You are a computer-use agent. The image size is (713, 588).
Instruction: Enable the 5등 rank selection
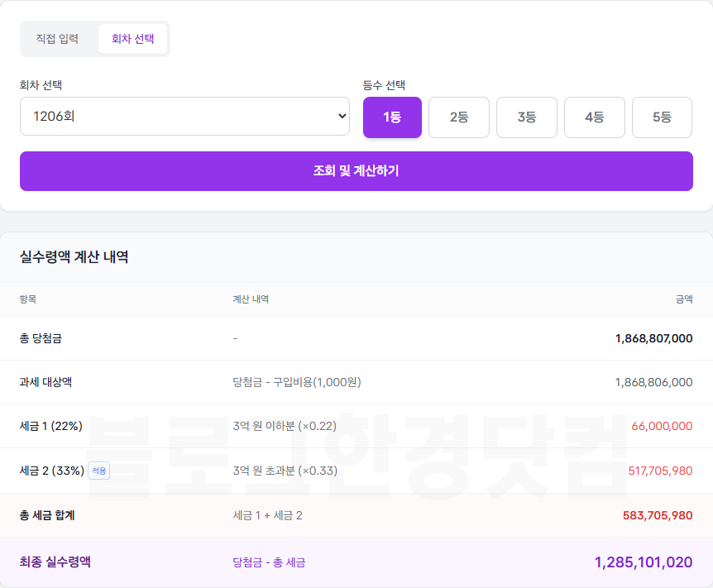click(662, 117)
